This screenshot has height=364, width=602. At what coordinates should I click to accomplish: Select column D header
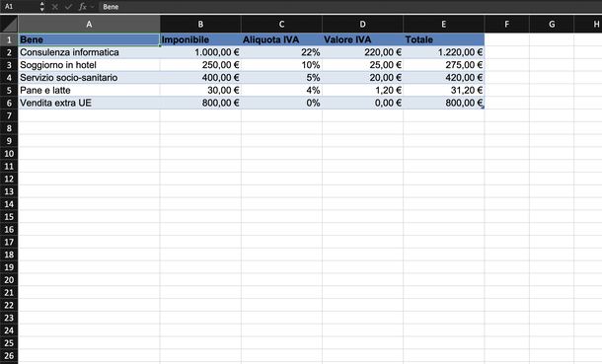[x=362, y=24]
